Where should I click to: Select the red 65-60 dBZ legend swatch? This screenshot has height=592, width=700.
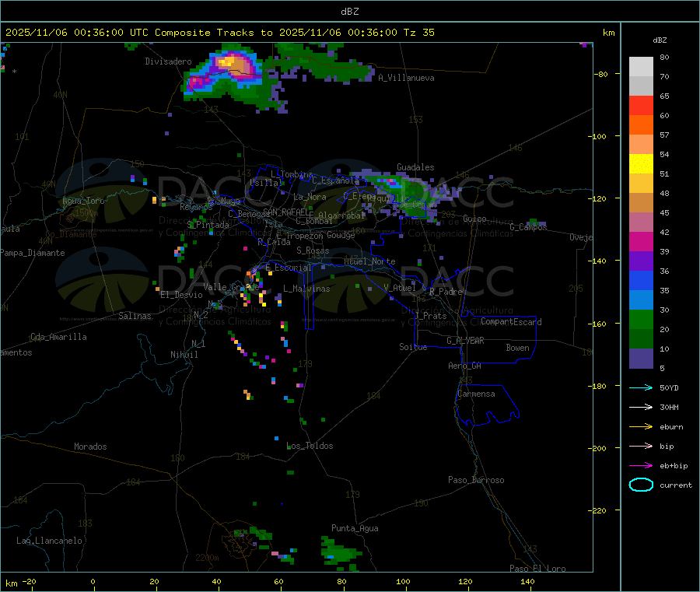point(641,105)
